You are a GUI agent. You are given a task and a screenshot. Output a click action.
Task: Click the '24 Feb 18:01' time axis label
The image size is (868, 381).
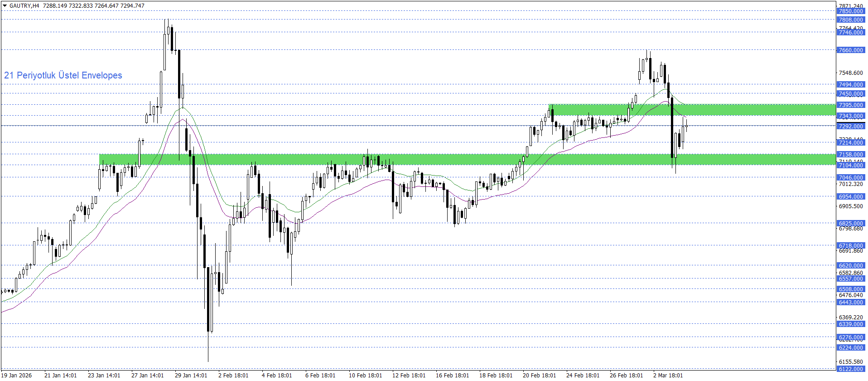(583, 375)
